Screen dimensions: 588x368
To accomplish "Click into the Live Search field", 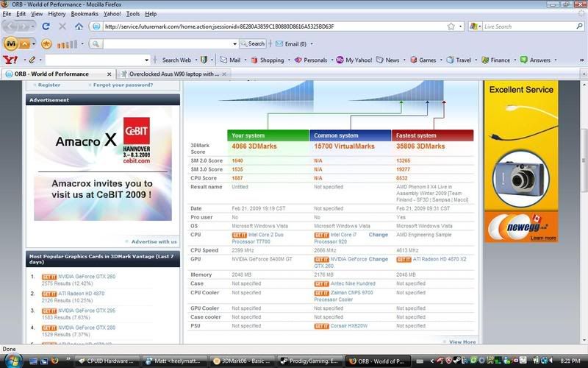I will (x=528, y=26).
